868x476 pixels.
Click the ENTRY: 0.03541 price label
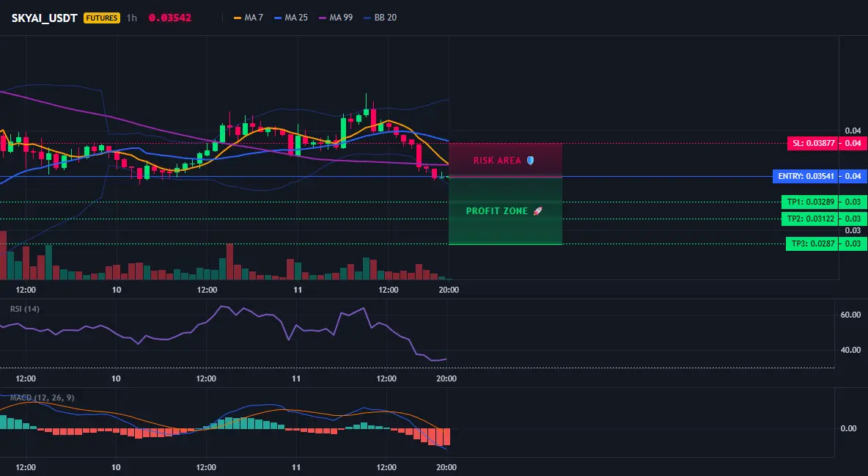pos(806,176)
